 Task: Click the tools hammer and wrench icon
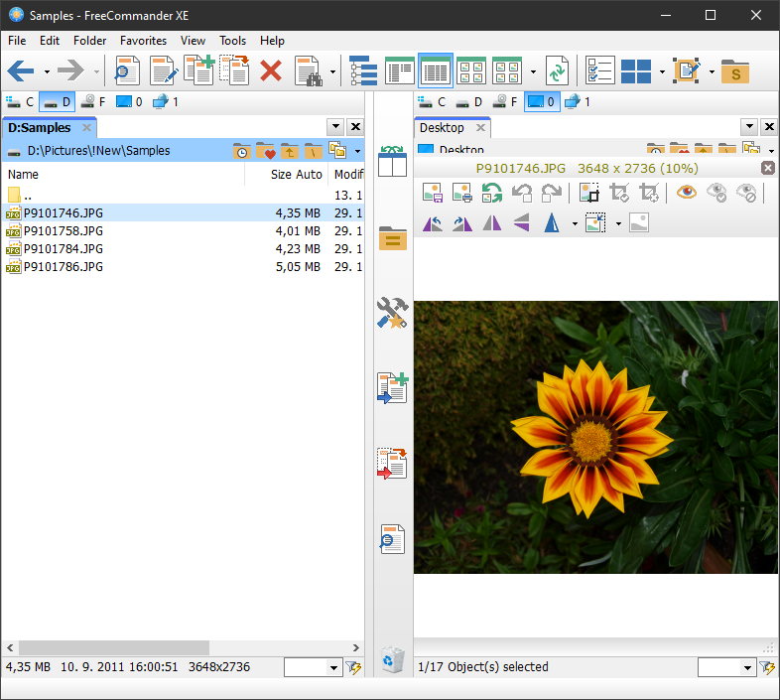point(392,313)
